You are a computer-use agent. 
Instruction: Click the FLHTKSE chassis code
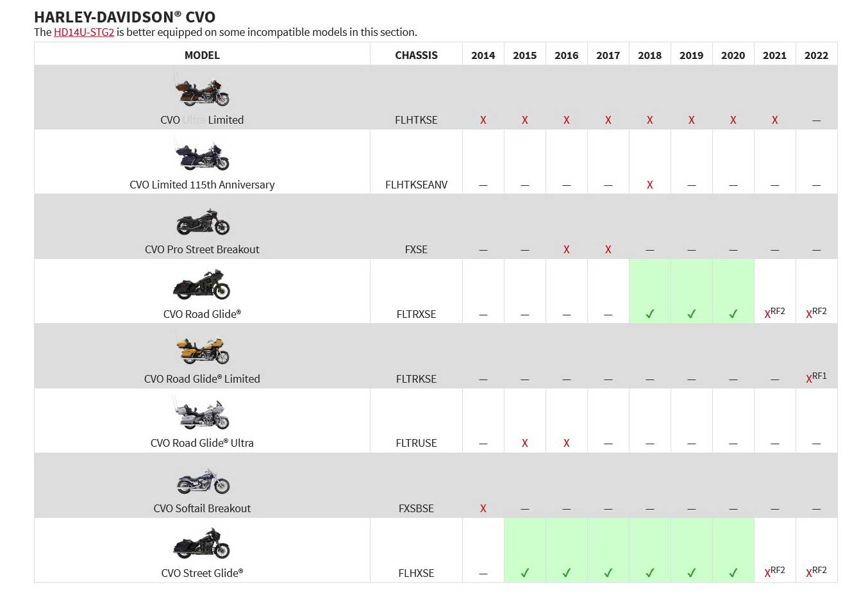416,120
